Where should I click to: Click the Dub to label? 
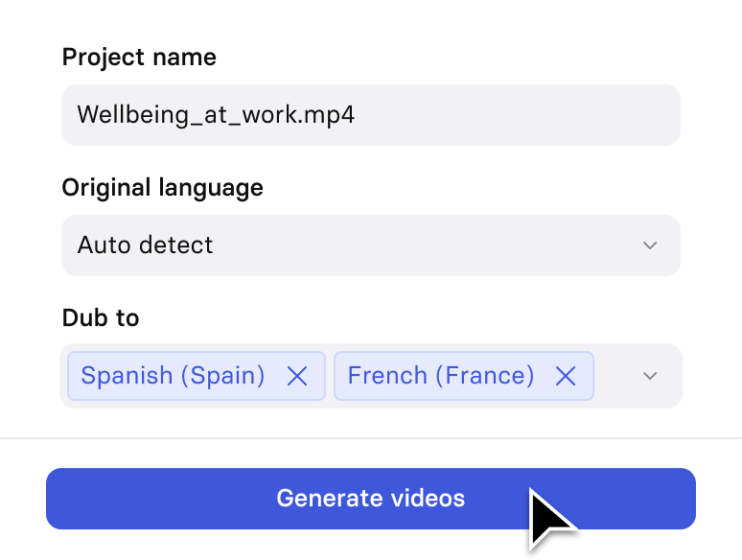[x=101, y=317]
